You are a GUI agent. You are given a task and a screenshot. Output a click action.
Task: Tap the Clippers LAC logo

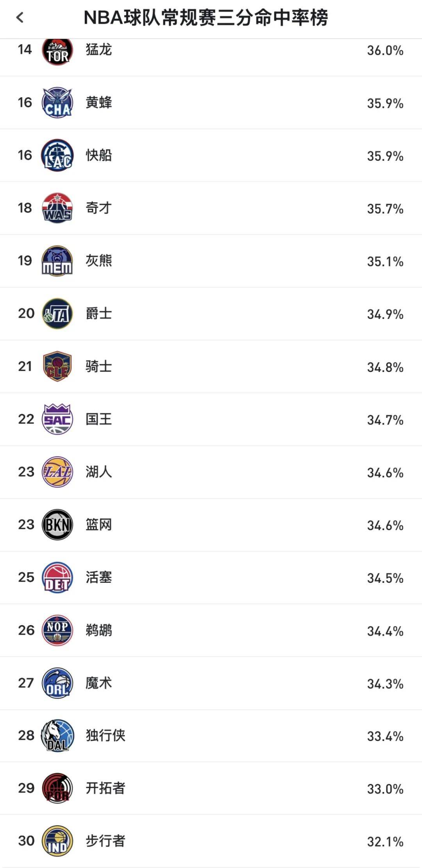(57, 156)
